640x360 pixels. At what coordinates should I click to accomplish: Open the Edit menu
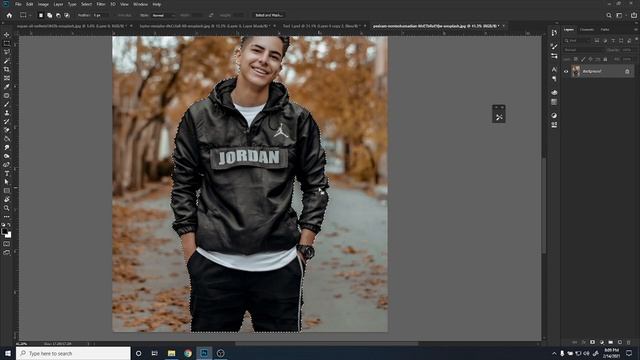click(x=29, y=4)
